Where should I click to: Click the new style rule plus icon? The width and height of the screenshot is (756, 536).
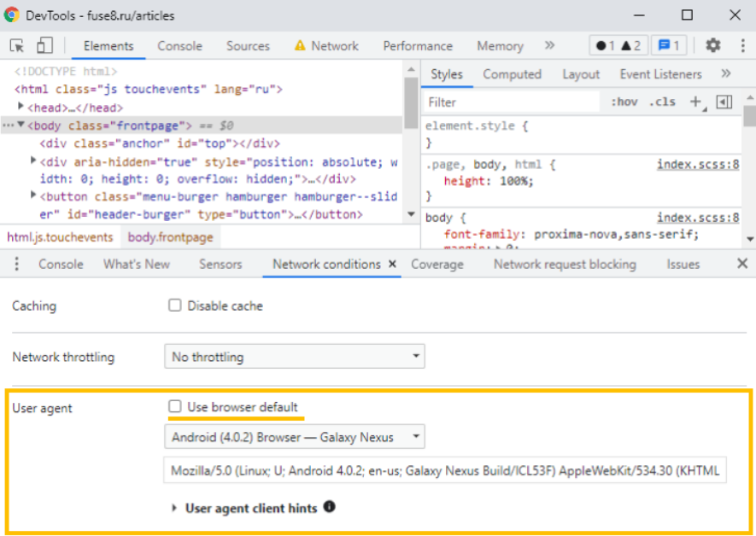click(x=695, y=102)
